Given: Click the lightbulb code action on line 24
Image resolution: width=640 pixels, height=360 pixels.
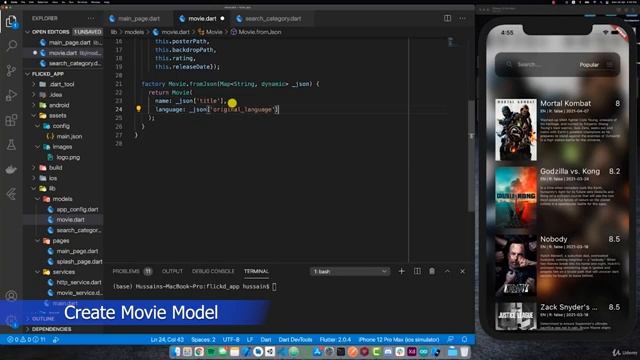Looking at the screenshot, I should [139, 109].
